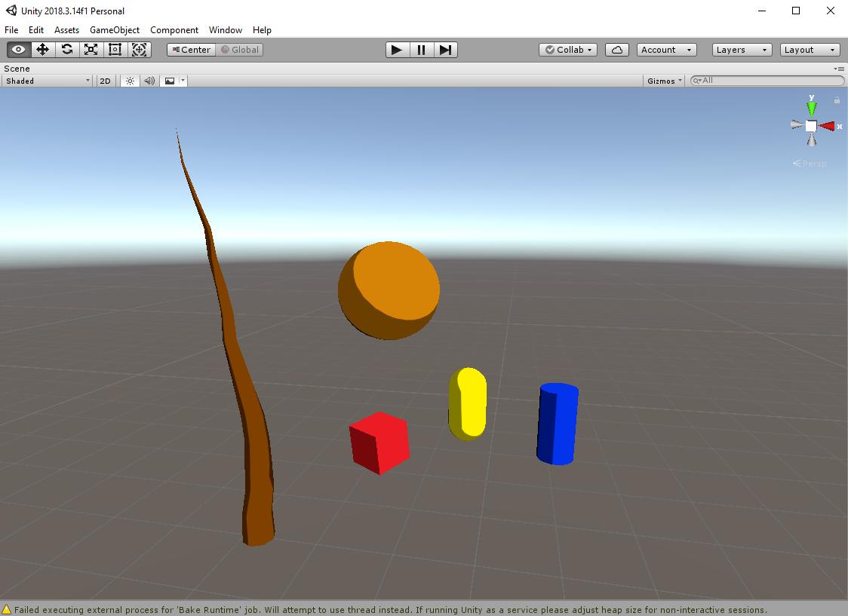Image resolution: width=848 pixels, height=616 pixels.
Task: Click the red X axis gizmo cone
Action: tap(827, 127)
